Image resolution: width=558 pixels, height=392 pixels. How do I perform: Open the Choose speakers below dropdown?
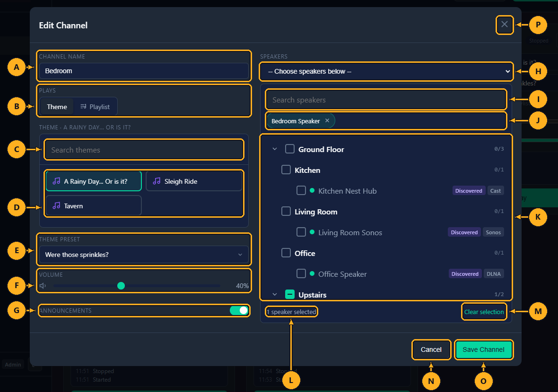tap(386, 71)
